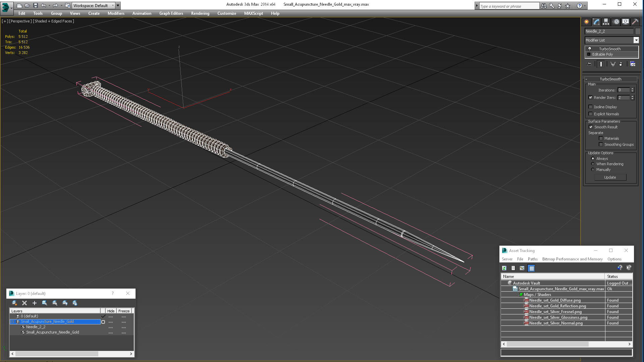The width and height of the screenshot is (644, 362).
Task: Delete highlighted layer X icon
Action: pos(24,303)
